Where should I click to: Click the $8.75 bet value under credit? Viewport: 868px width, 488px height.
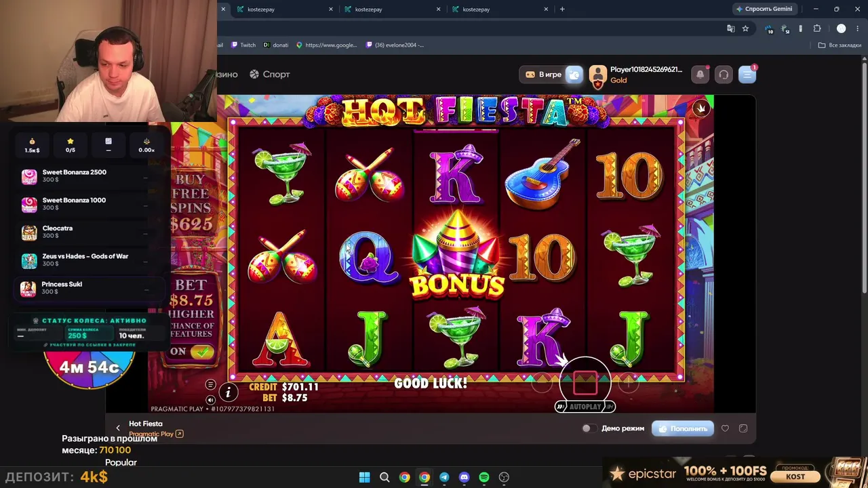[295, 398]
